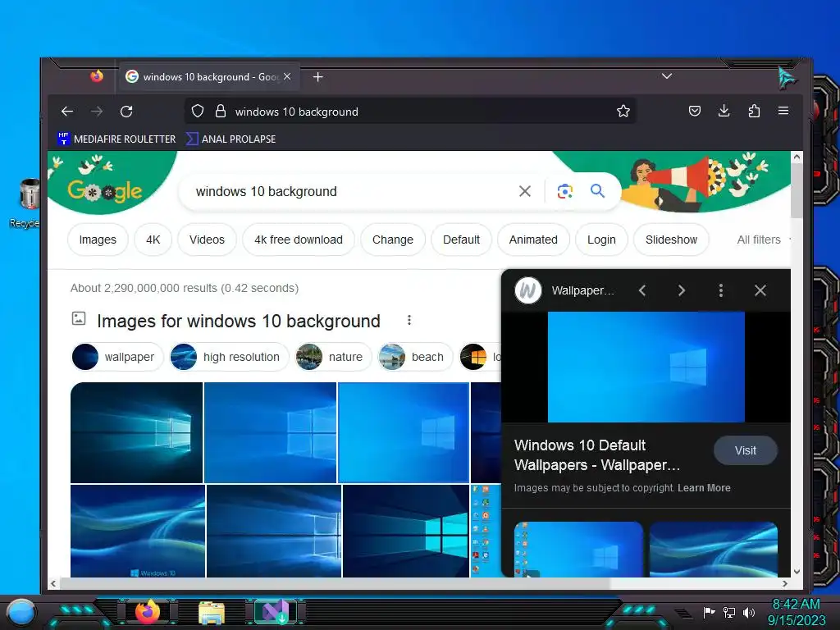Viewport: 840px width, 630px height.
Task: Show next image in the preview panel
Action: coord(682,290)
